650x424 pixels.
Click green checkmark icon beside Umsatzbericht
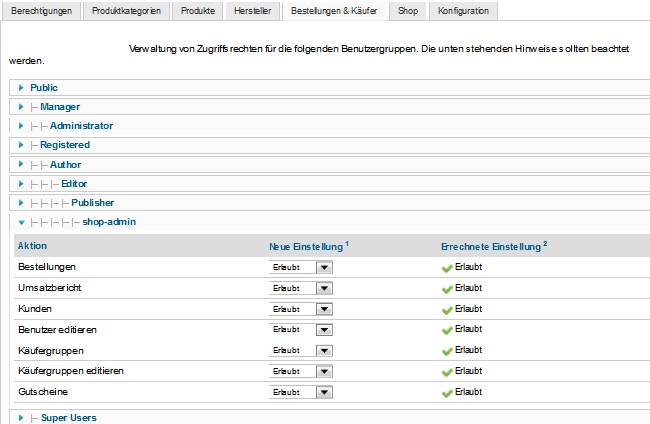(x=446, y=289)
